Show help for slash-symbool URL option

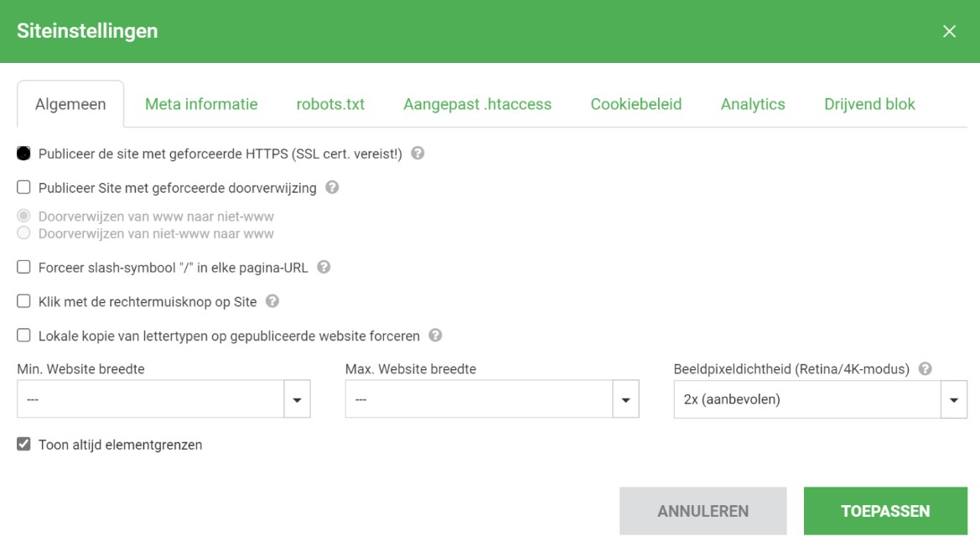(x=323, y=268)
